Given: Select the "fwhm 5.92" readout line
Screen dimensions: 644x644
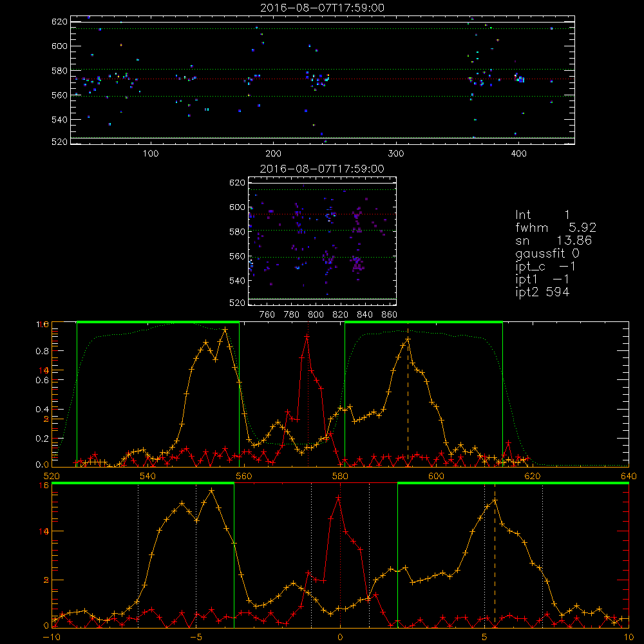Looking at the screenshot, I should pyautogui.click(x=556, y=227).
